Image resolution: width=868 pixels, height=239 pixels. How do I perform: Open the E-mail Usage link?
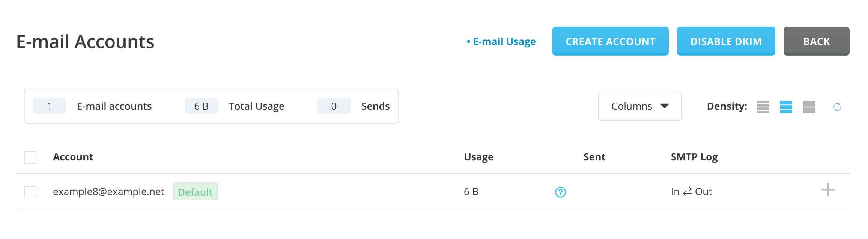504,42
